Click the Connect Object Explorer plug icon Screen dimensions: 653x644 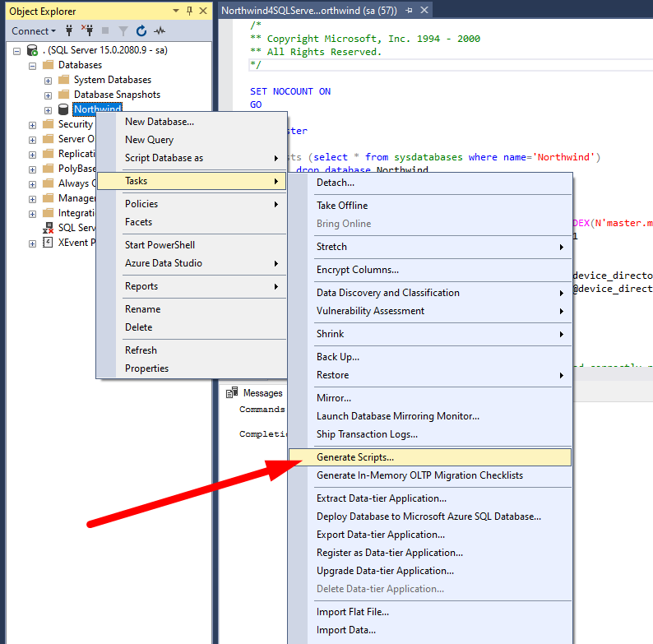point(69,31)
